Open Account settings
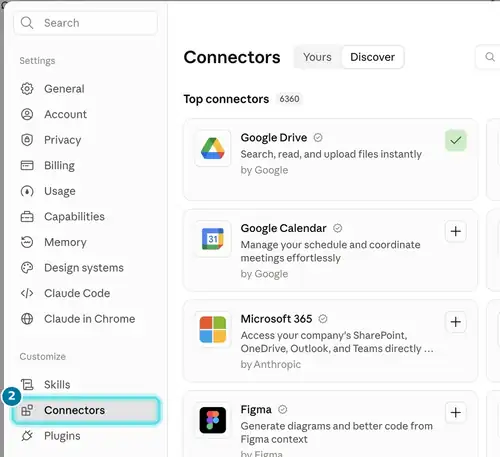 click(86, 114)
